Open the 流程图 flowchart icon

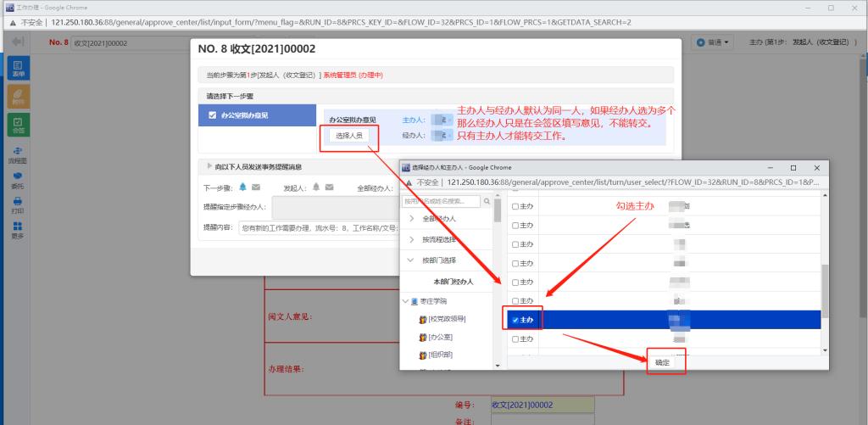pos(18,154)
